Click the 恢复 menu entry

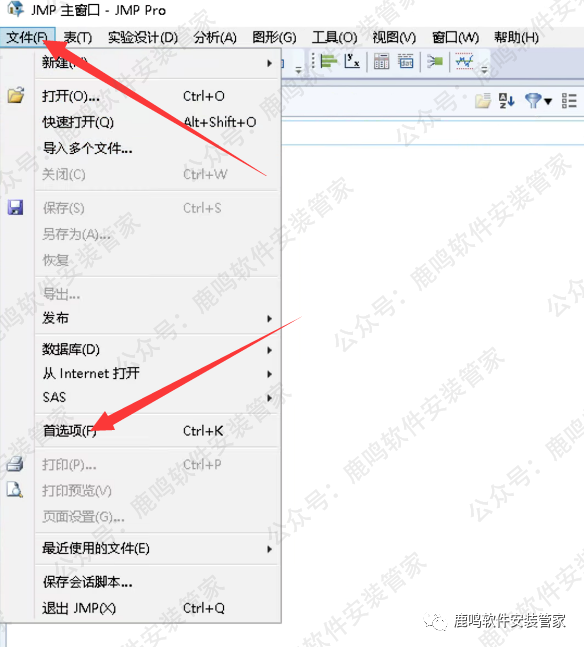[55, 260]
